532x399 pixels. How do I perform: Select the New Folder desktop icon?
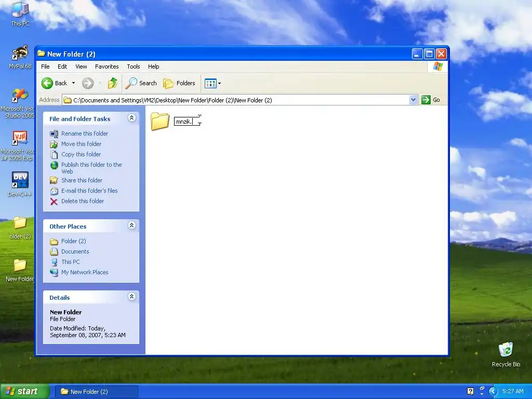coord(20,270)
